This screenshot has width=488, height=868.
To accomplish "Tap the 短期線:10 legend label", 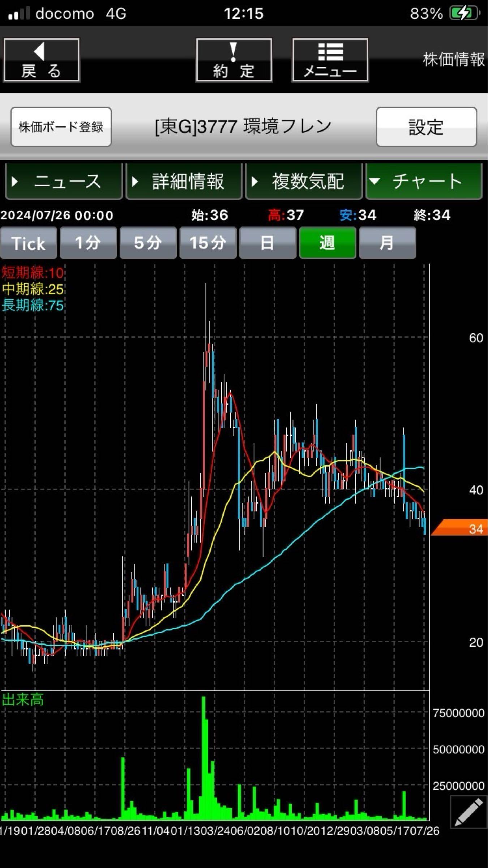I will pyautogui.click(x=33, y=273).
